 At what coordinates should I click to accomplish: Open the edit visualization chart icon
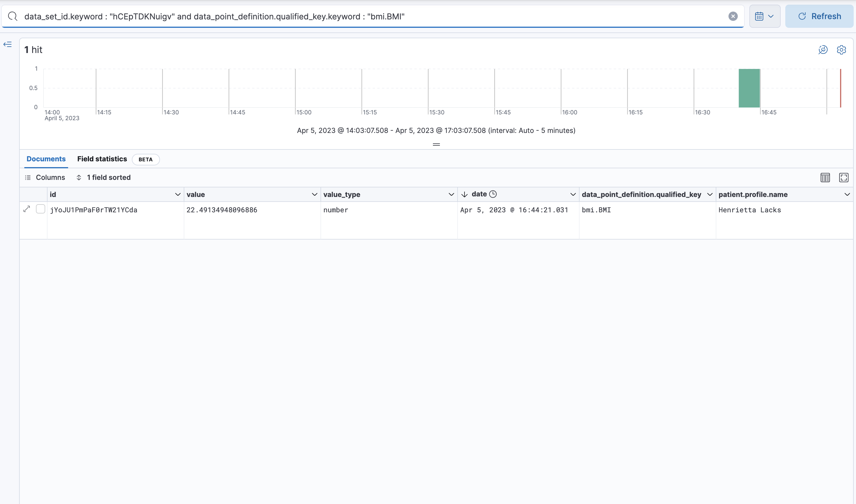point(823,50)
